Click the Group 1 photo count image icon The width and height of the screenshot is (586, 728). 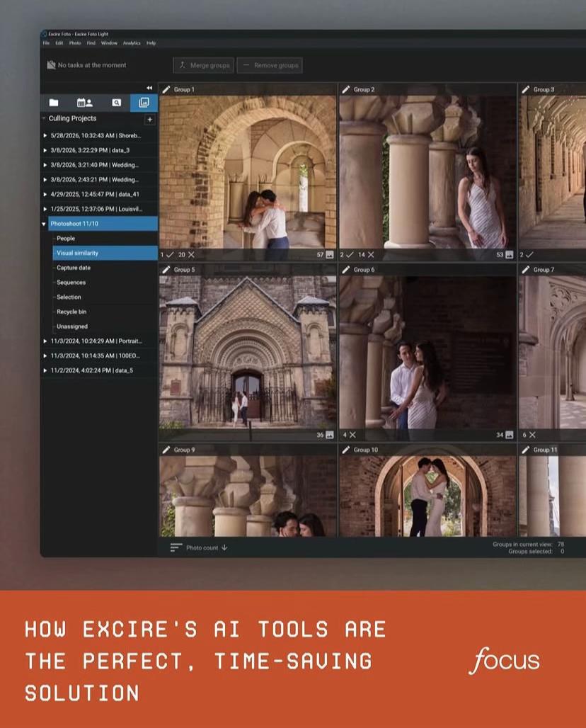point(329,254)
